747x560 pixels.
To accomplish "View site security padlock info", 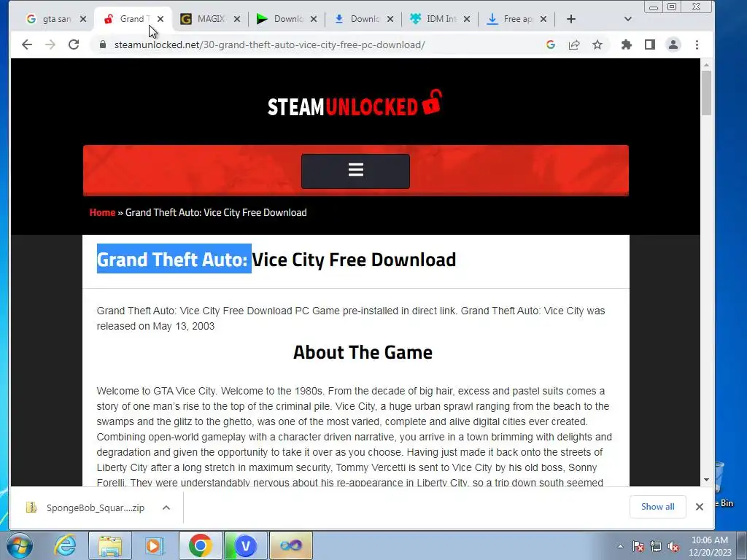I will pyautogui.click(x=102, y=44).
